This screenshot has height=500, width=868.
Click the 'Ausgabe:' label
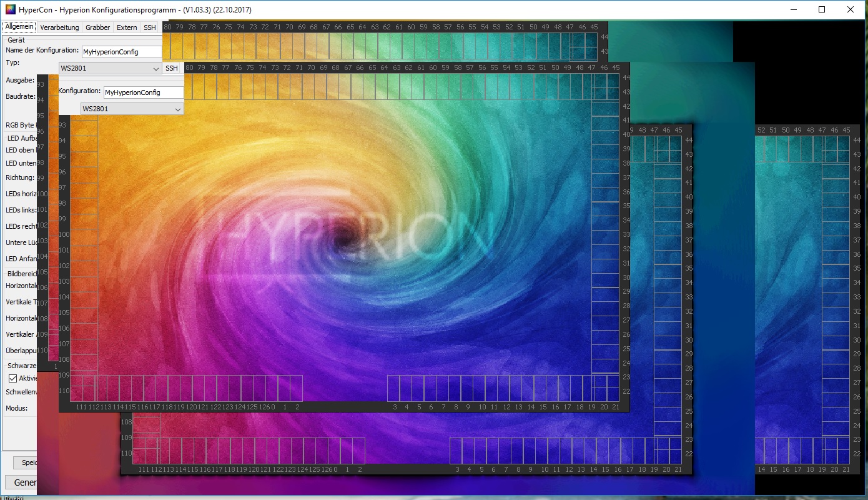point(20,80)
